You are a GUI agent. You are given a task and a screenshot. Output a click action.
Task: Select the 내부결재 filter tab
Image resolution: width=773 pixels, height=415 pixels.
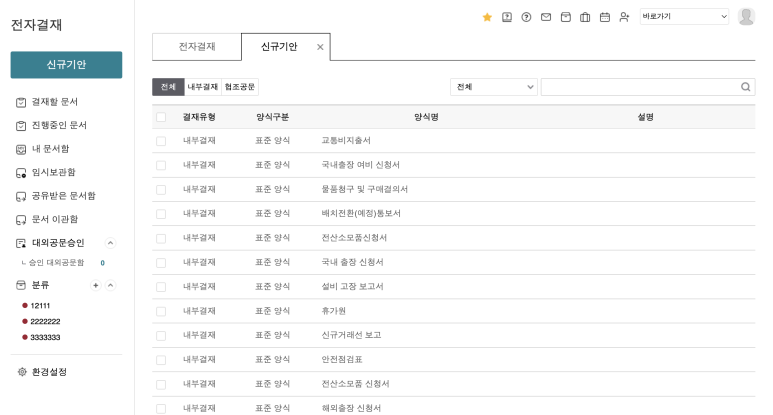[203, 87]
